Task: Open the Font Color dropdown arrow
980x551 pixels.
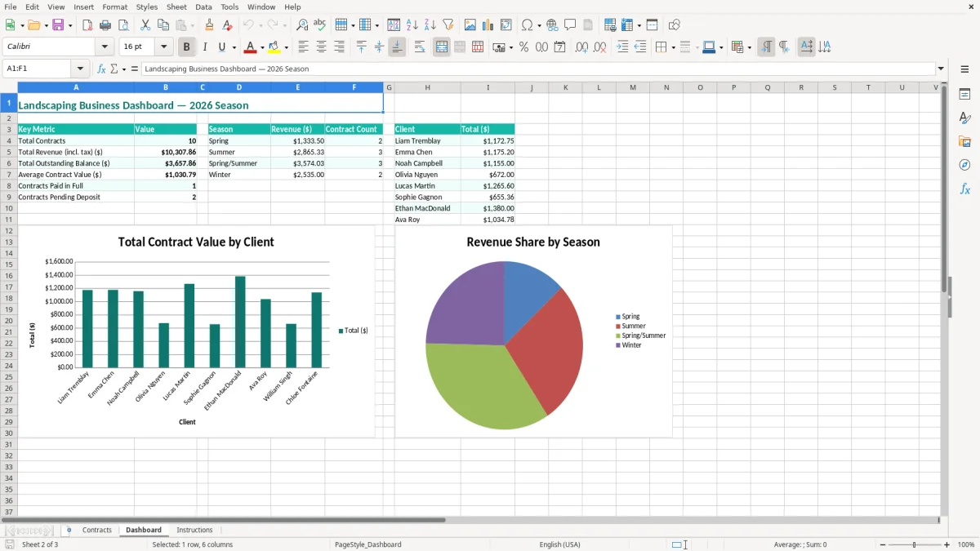Action: coord(262,47)
